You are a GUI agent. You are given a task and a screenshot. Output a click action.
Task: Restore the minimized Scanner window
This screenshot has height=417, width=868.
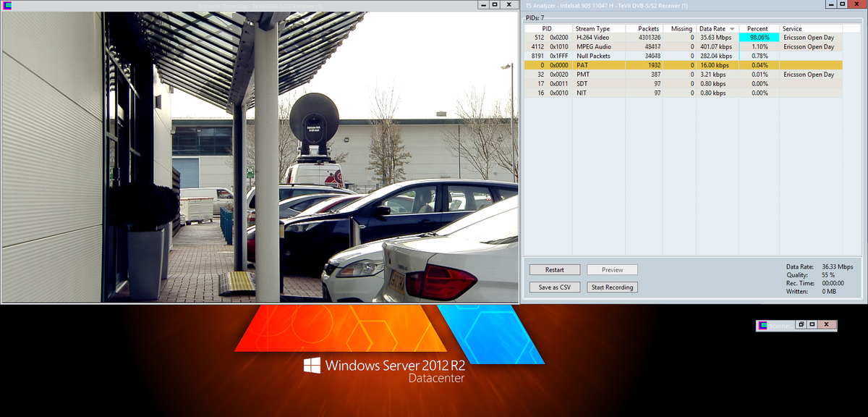point(801,325)
